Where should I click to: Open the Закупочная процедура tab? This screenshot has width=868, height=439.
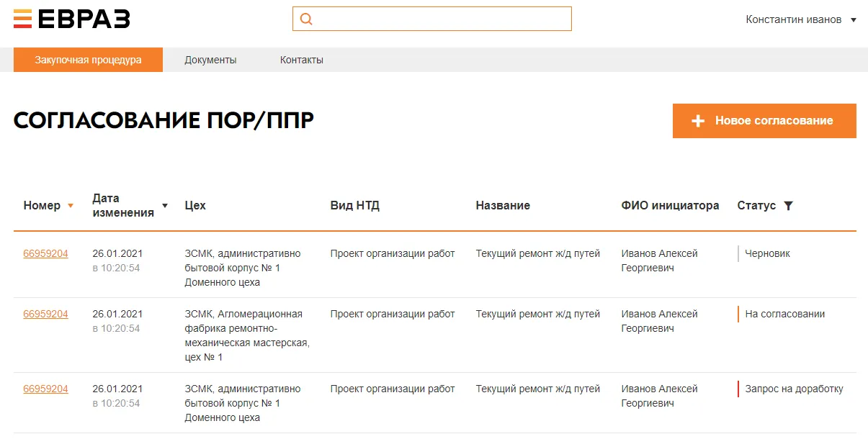pyautogui.click(x=88, y=60)
